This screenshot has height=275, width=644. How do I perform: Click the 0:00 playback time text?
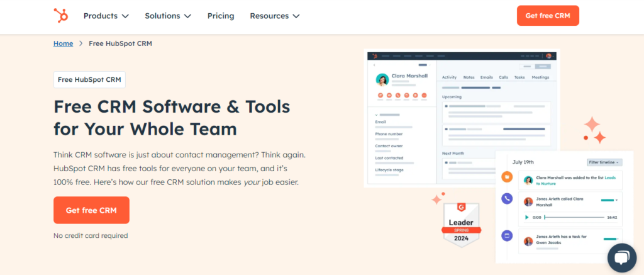click(x=537, y=218)
